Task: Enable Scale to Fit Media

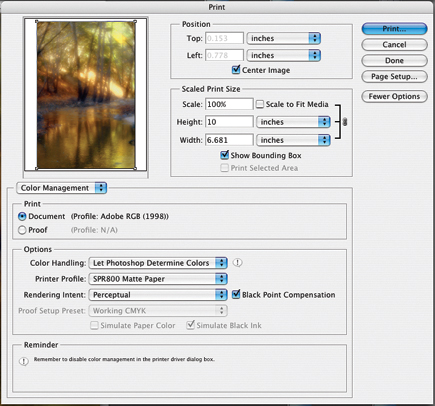Action: point(260,104)
